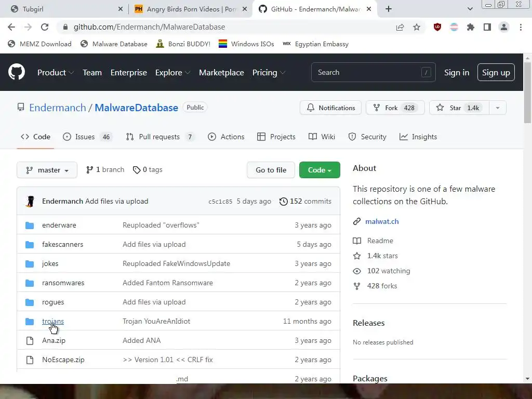Switch to the Issues tab
The width and height of the screenshot is (532, 399).
[87, 137]
